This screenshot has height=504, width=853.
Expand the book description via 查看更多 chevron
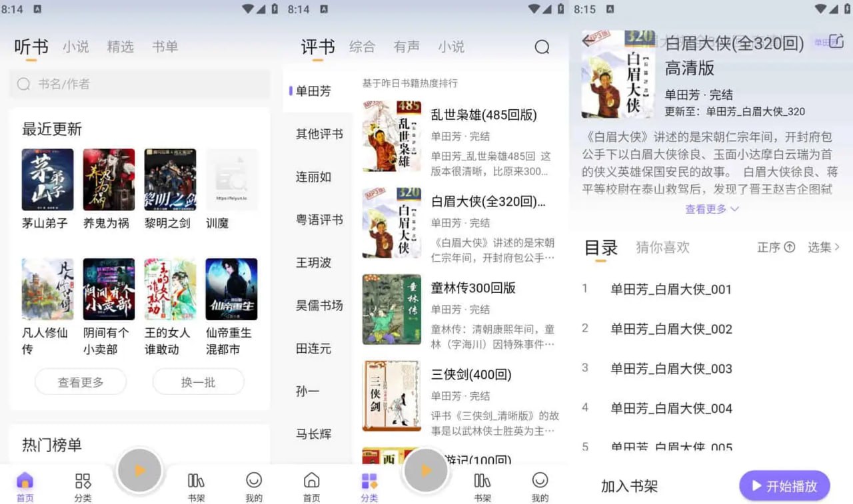(x=712, y=208)
